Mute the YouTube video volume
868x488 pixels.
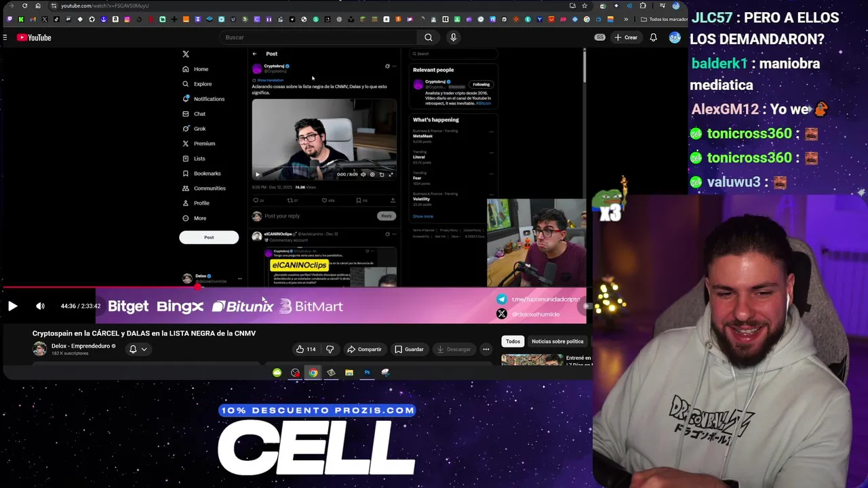(40, 306)
